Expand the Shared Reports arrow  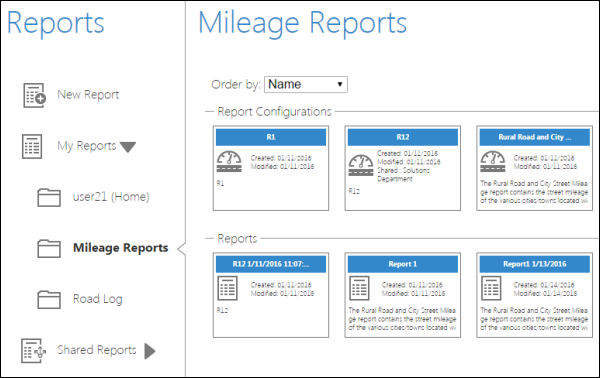click(150, 351)
